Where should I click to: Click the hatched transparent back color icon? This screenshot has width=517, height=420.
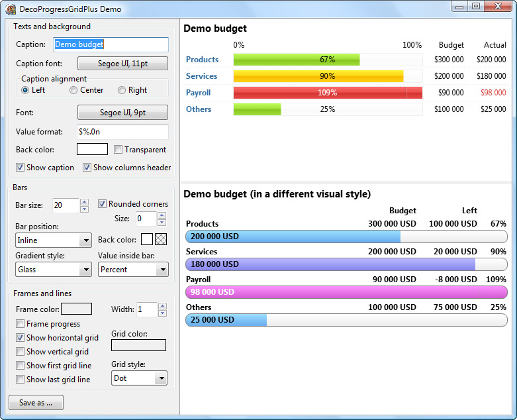(x=161, y=239)
